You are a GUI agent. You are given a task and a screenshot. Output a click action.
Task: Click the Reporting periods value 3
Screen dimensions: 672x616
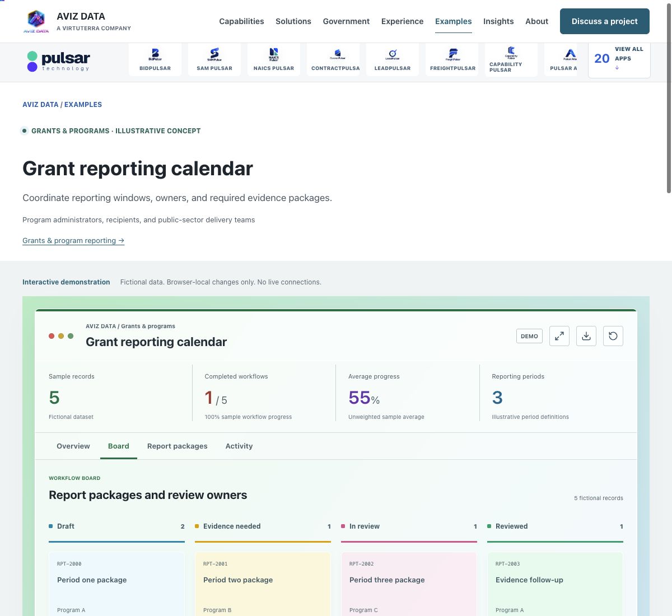coord(497,398)
